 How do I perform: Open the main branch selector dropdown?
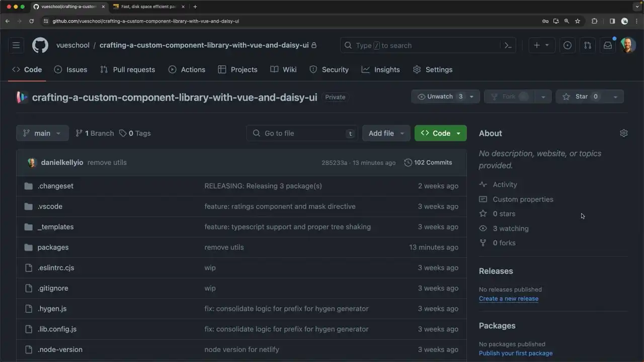42,133
